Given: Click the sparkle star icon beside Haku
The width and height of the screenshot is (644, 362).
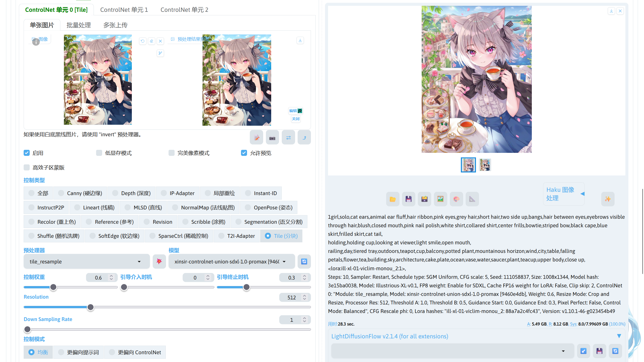Looking at the screenshot, I should pos(608,199).
